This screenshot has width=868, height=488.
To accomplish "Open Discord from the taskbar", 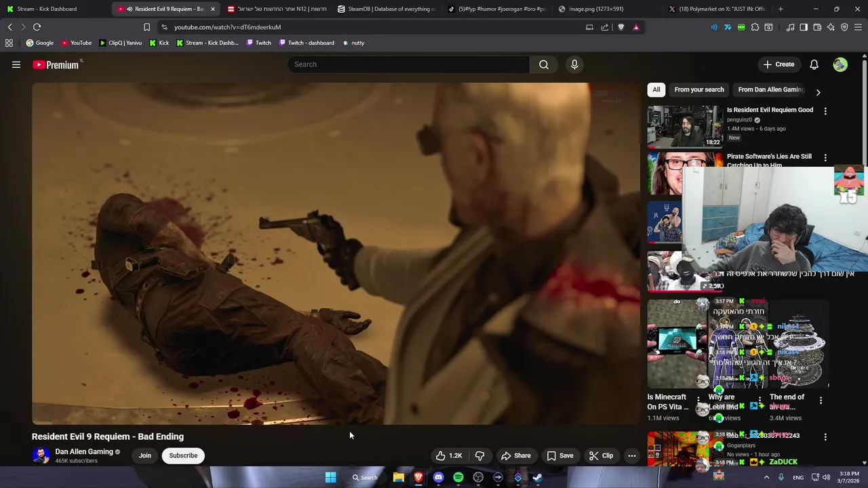I will coord(438,477).
